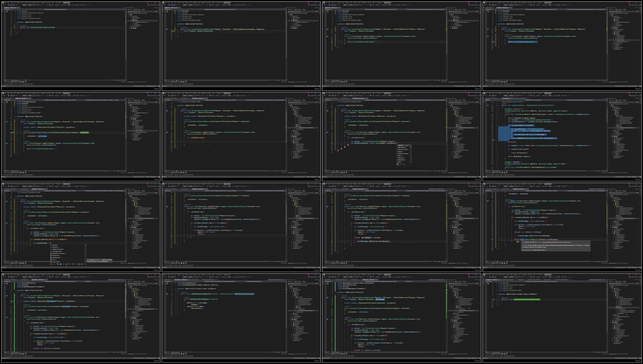Open the frame showing UserRegistrationRequestValidator RuleFor rules
643x364 pixels.
(x=241, y=317)
